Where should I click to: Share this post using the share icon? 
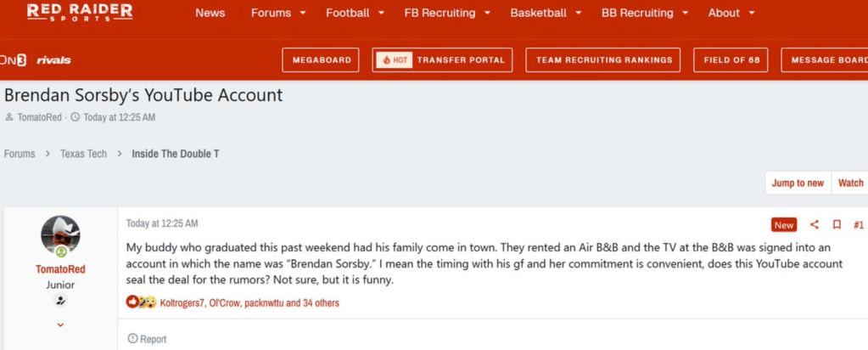(815, 225)
